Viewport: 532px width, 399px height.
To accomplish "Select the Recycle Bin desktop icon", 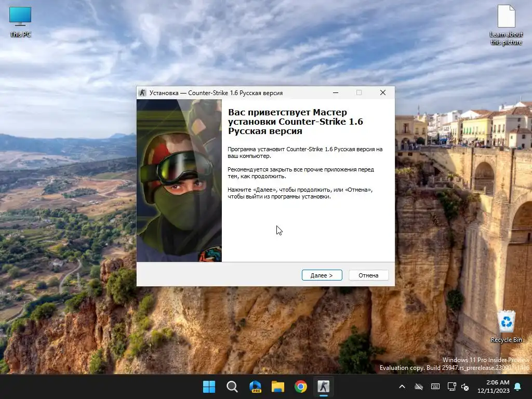I will (x=506, y=326).
